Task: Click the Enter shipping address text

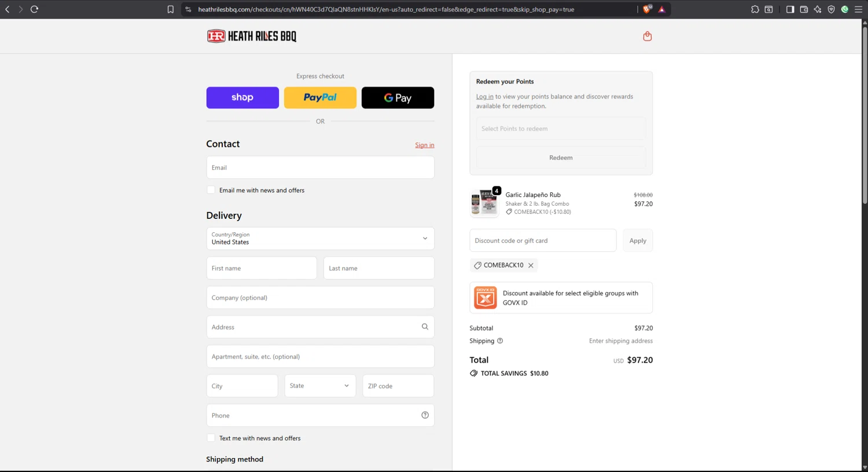Action: click(x=621, y=341)
